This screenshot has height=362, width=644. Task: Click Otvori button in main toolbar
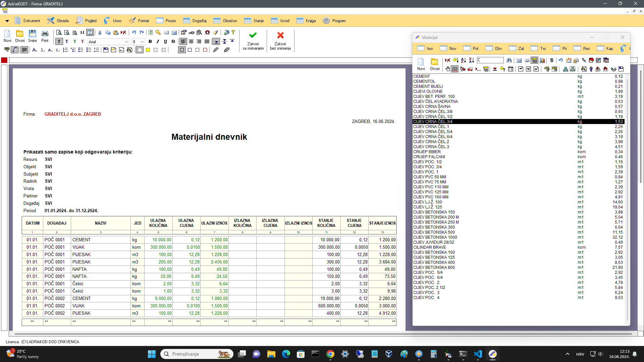[x=20, y=36]
